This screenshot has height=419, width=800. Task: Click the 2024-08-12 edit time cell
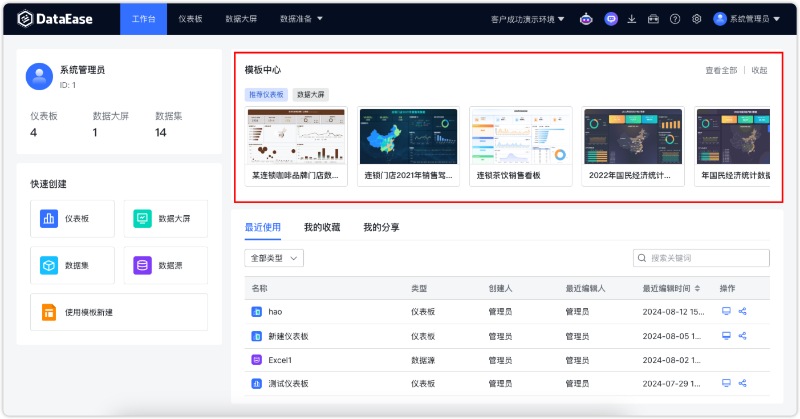click(x=673, y=312)
